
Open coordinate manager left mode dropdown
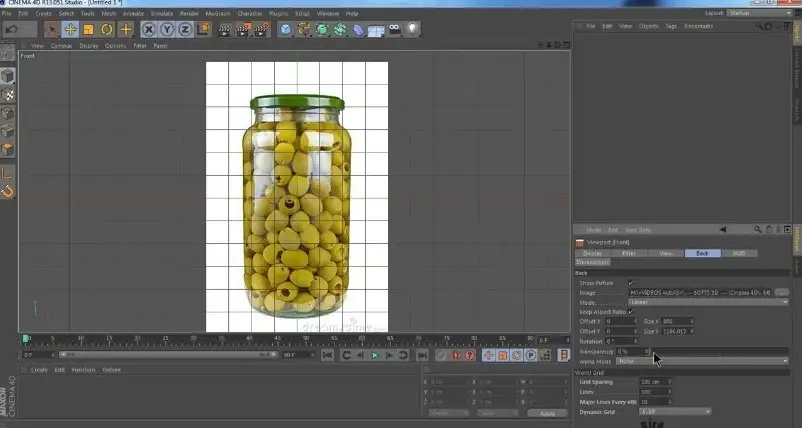pos(449,413)
